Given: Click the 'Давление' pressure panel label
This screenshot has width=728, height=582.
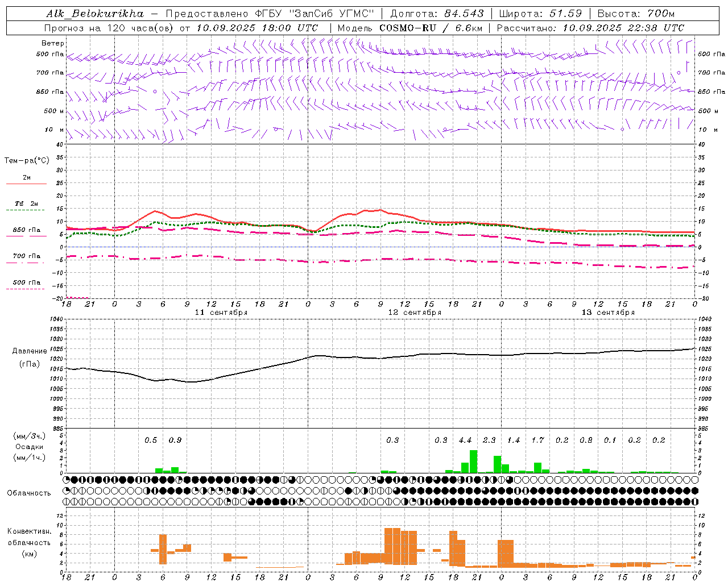Looking at the screenshot, I should click(x=30, y=351).
